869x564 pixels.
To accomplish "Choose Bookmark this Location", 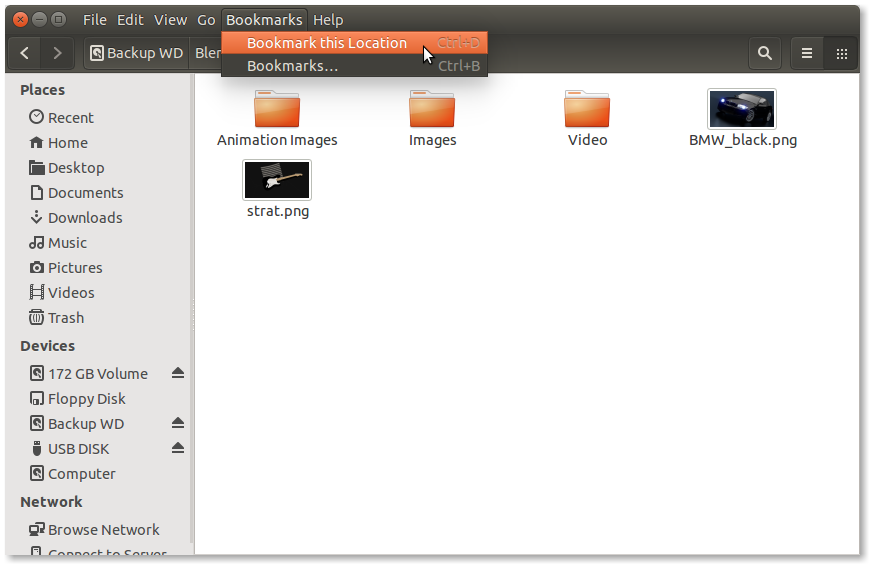I will pyautogui.click(x=355, y=43).
